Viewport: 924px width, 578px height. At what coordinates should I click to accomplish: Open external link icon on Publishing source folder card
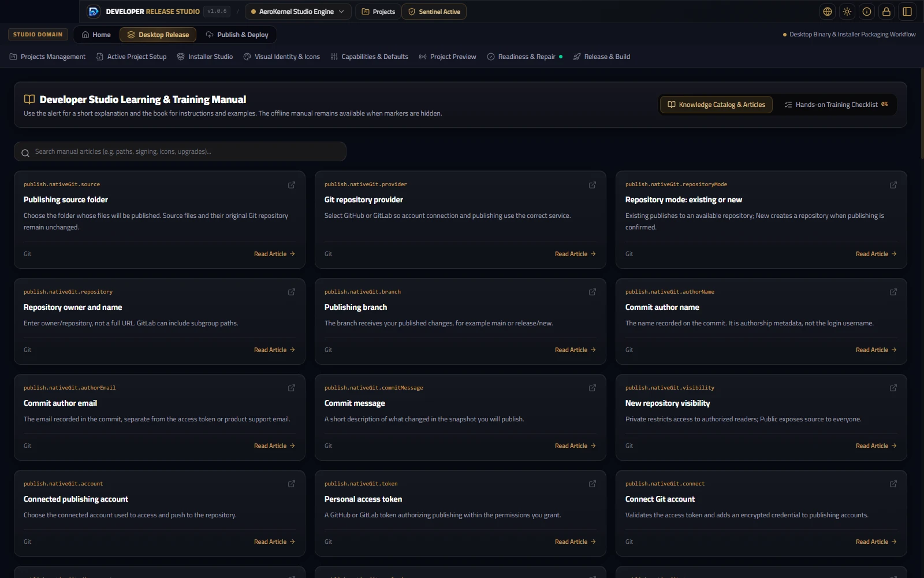(292, 185)
